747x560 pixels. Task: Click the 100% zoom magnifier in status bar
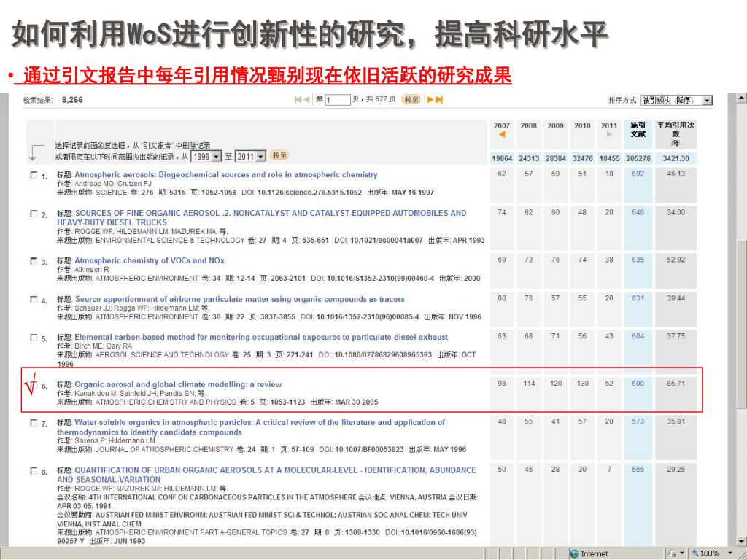pos(695,553)
